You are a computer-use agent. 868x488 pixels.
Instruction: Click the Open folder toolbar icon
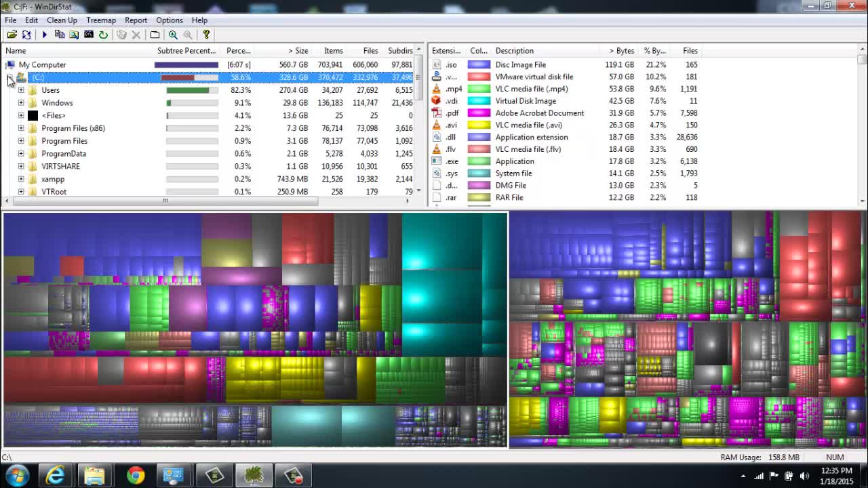coord(12,35)
